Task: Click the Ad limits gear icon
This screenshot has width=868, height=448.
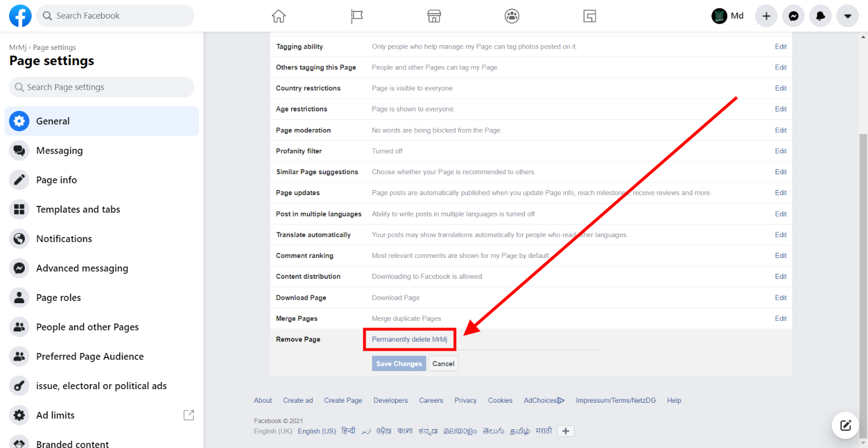Action: click(19, 415)
